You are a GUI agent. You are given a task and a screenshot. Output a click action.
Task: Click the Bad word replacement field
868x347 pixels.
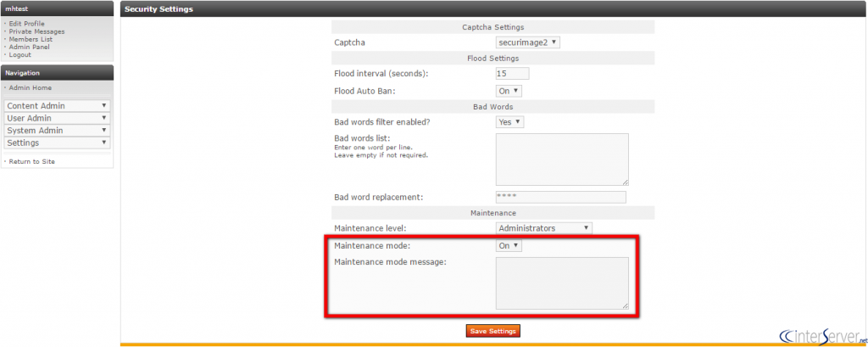click(561, 197)
